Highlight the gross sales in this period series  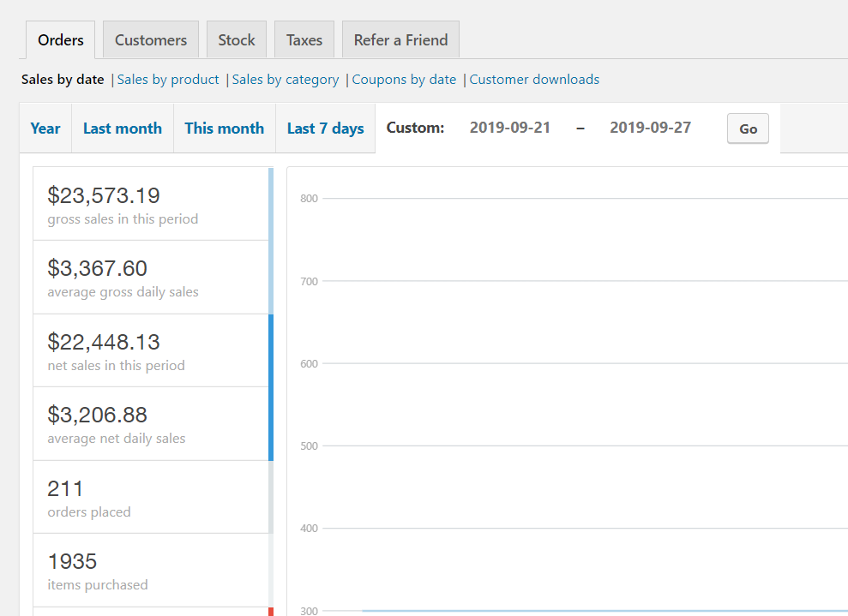click(x=152, y=204)
